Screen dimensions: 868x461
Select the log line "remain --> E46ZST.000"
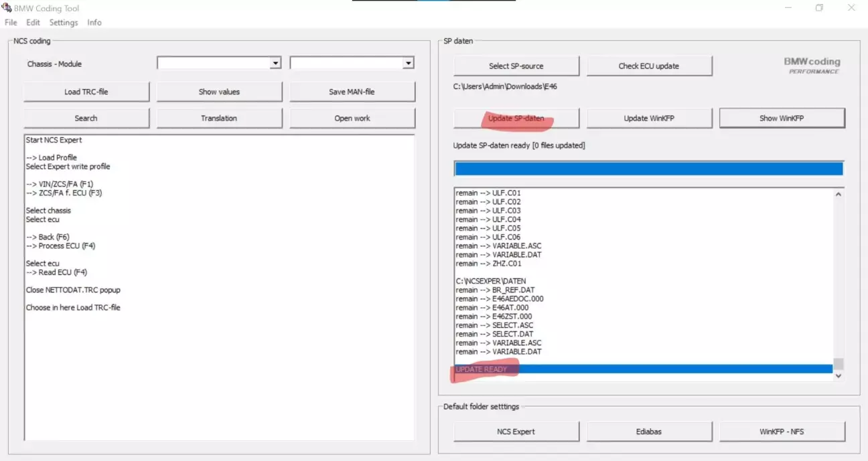pos(494,316)
